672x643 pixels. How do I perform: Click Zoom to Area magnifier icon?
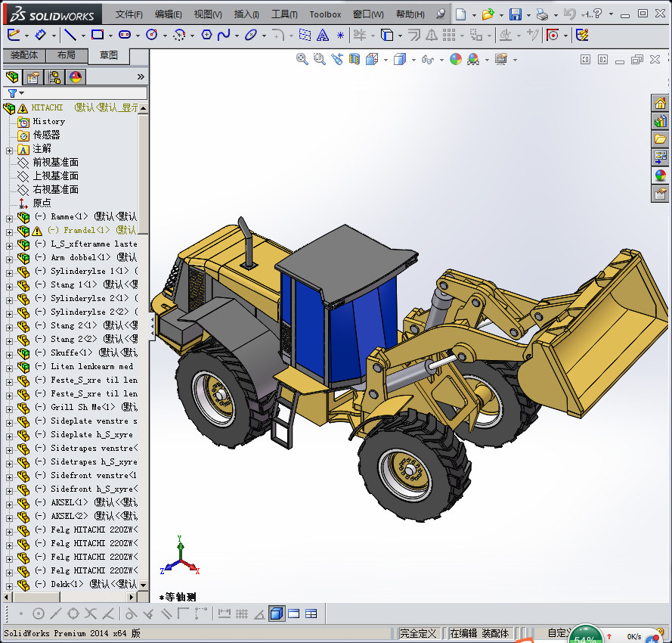tap(319, 59)
